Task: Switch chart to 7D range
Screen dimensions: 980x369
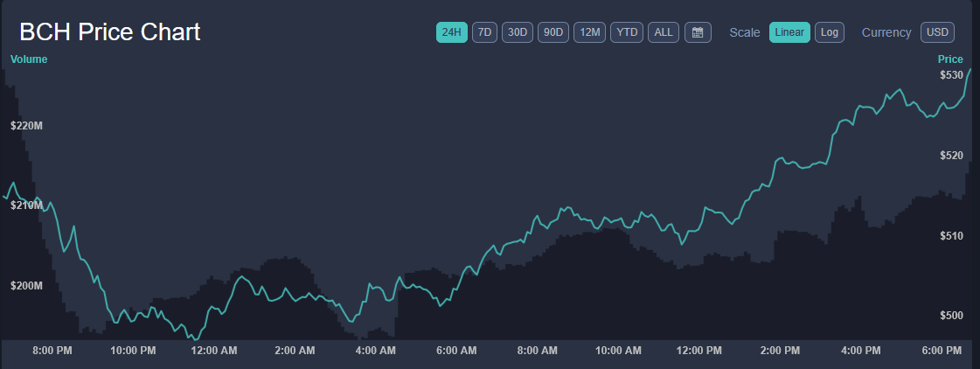Action: tap(484, 32)
